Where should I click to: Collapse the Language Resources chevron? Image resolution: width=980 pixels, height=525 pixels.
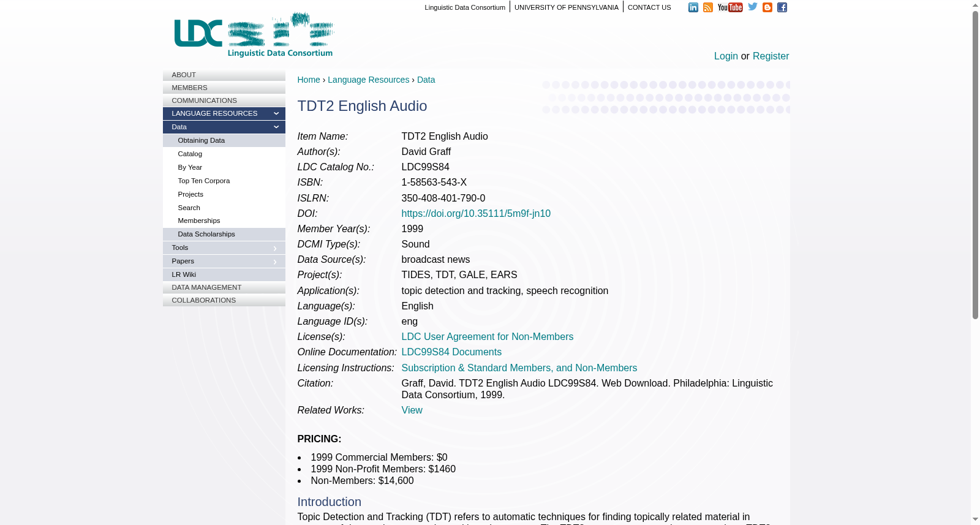point(276,114)
